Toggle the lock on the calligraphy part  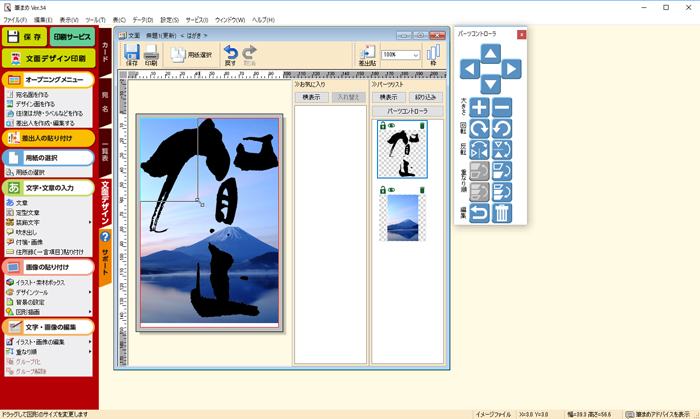[382, 126]
